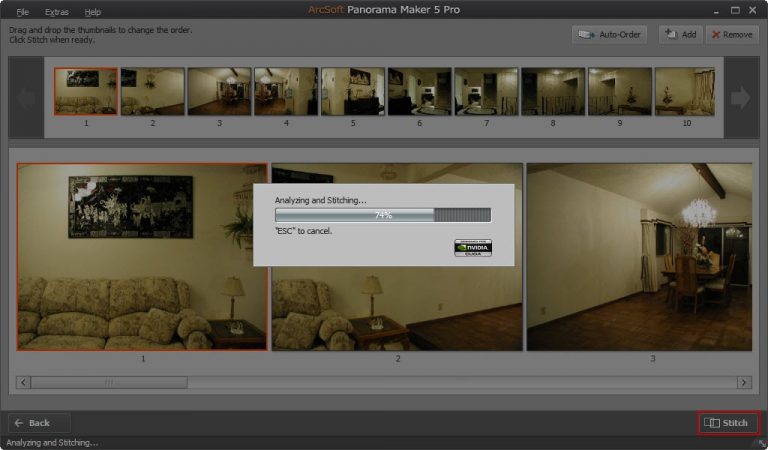Minimize the Panorama Maker window
768x450 pixels.
(716, 11)
